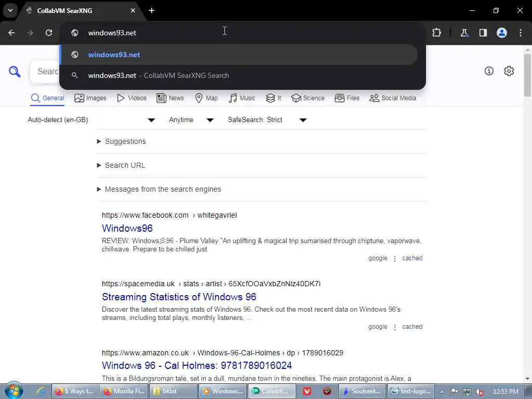Viewport: 532px width, 399px height.
Task: Click the SearXNG magnifier logo
Action: click(x=15, y=71)
